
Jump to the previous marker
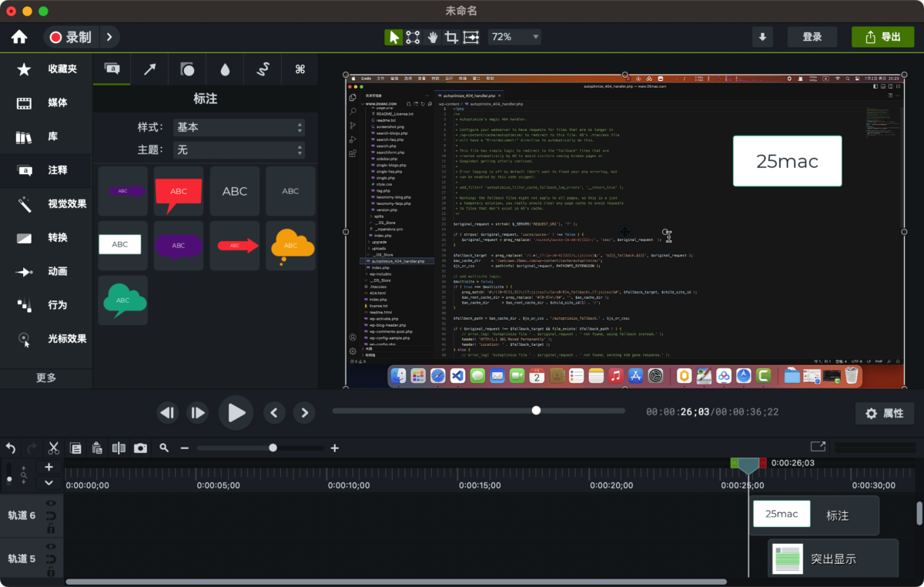275,413
